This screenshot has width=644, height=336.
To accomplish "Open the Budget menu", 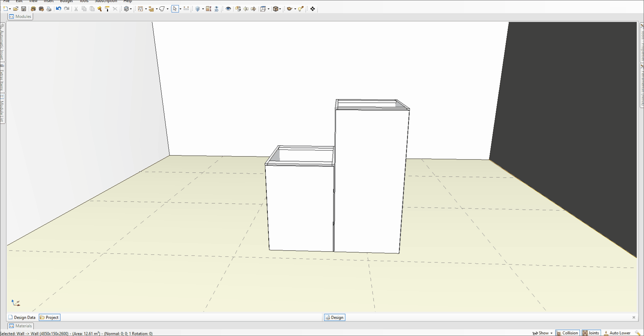I will point(66,1).
